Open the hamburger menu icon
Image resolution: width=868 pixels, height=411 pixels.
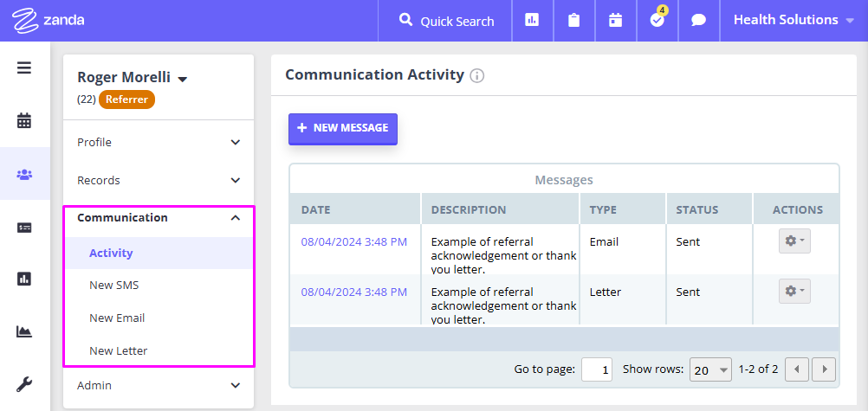click(x=23, y=68)
